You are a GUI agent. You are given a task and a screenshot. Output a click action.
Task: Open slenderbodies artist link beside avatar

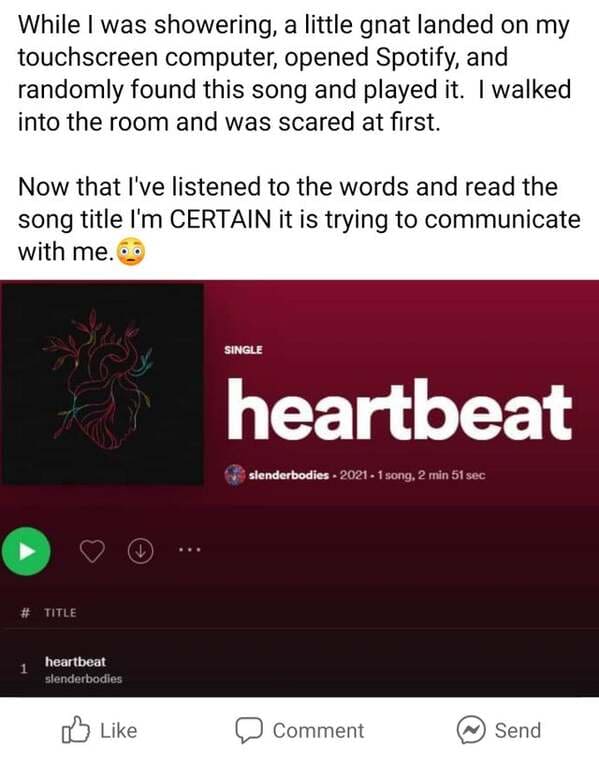coord(289,475)
